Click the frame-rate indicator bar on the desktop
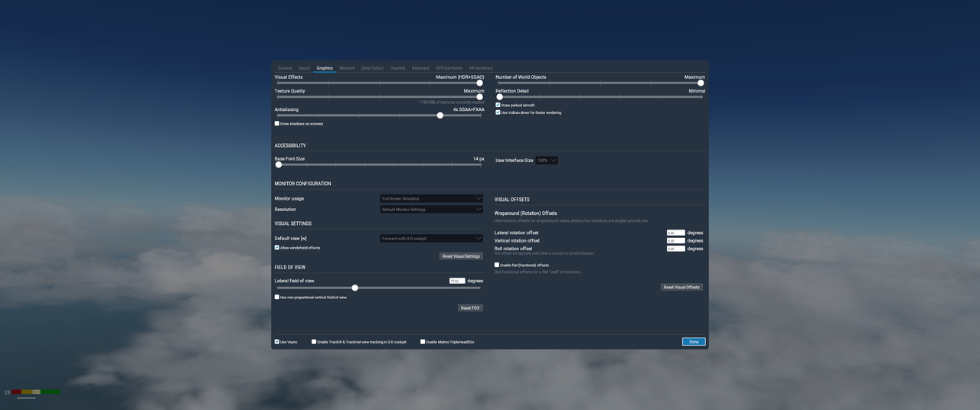 pyautogui.click(x=35, y=392)
